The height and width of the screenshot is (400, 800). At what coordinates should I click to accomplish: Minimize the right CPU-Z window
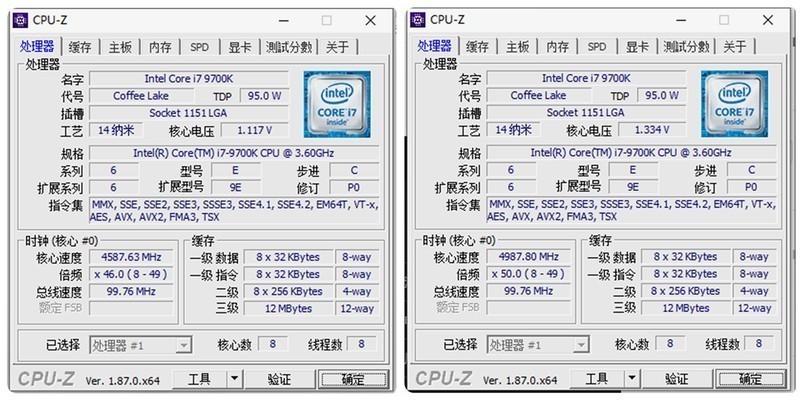point(682,20)
